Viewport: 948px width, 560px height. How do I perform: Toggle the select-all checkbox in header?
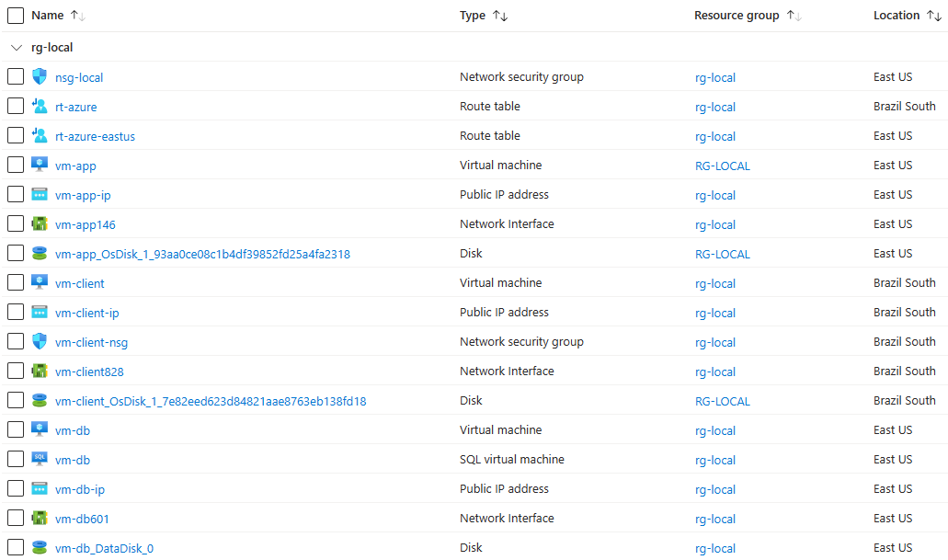[16, 16]
